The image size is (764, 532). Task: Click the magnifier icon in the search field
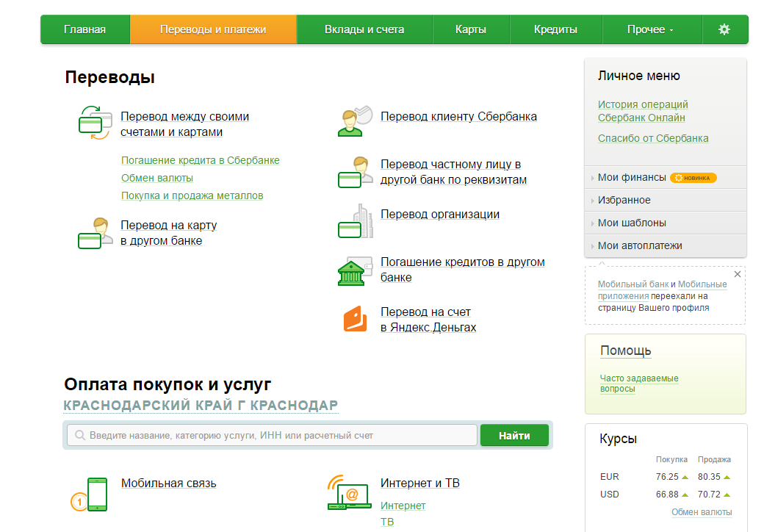coord(80,435)
